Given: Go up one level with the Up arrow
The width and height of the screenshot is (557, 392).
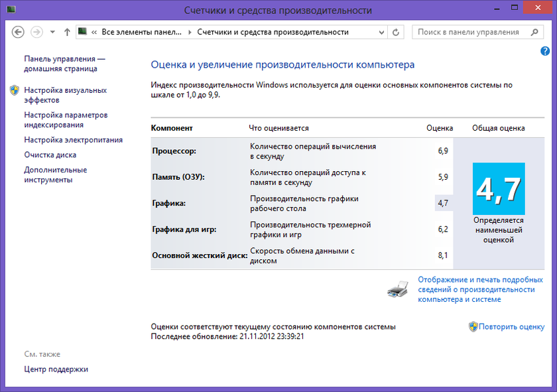Looking at the screenshot, I should pos(67,32).
